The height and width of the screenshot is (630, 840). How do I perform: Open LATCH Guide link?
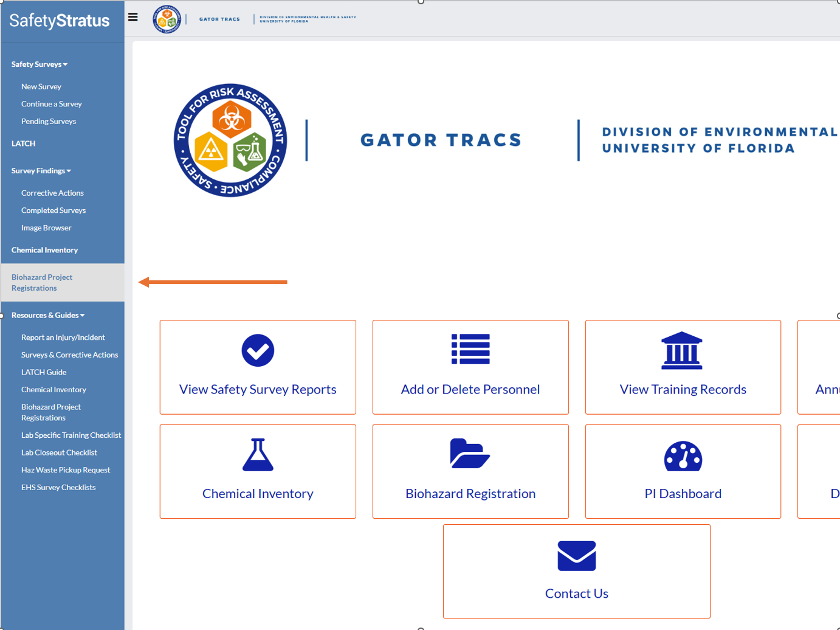(44, 372)
